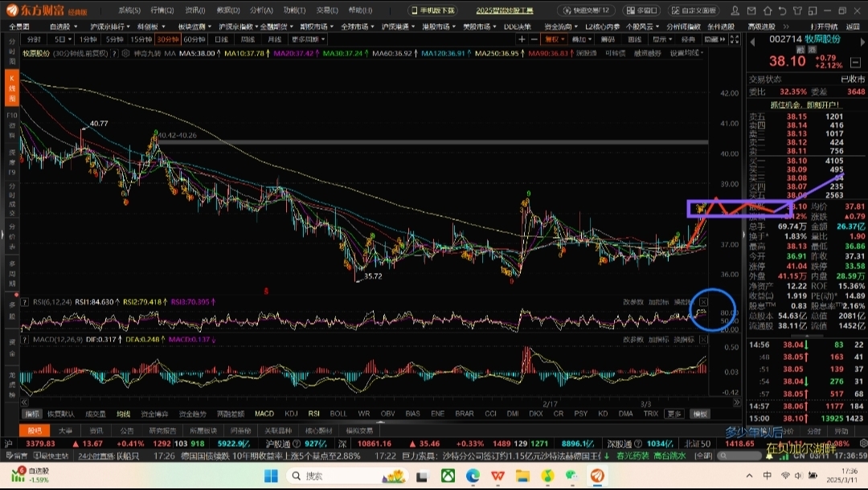Open the 行情(Q) menu

point(162,10)
